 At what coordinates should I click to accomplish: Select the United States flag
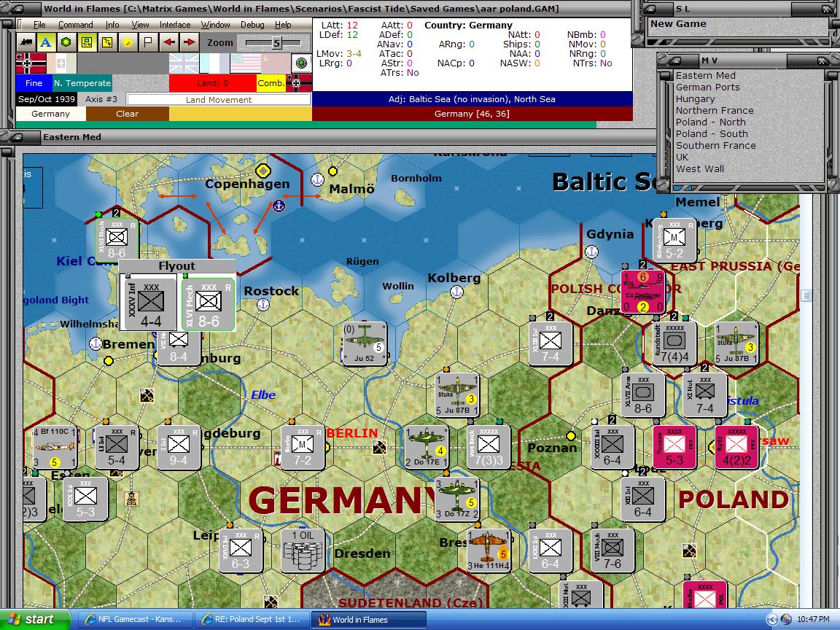(245, 63)
